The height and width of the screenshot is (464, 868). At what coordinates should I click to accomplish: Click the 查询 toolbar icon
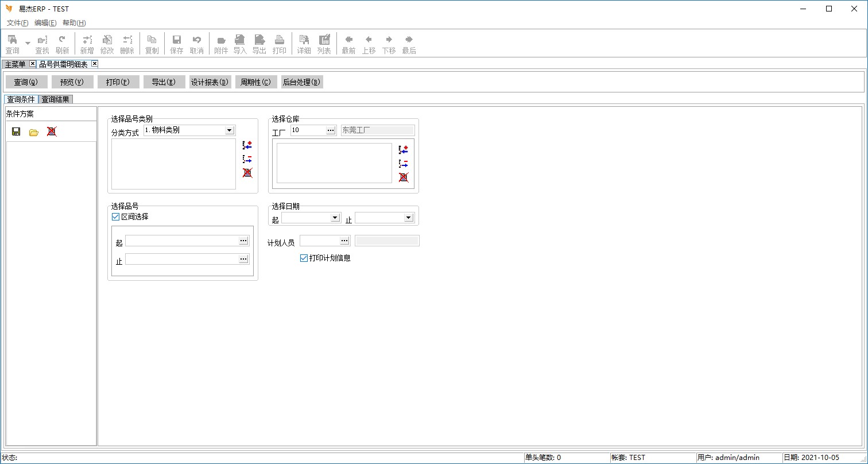tap(12, 44)
